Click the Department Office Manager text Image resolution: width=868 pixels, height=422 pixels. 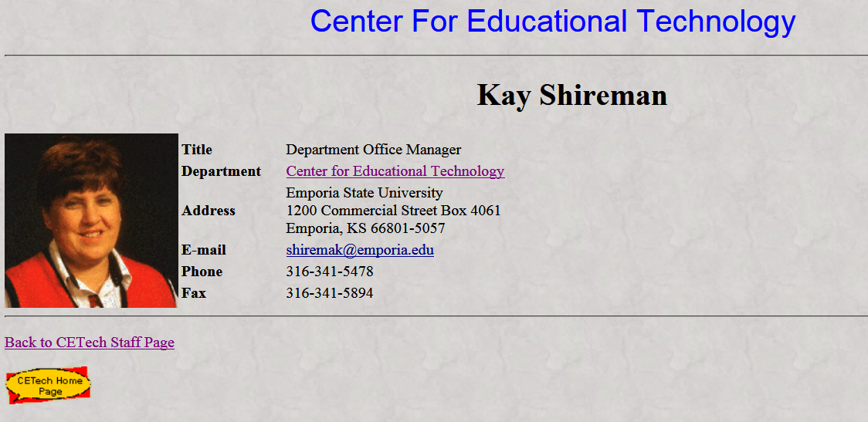click(x=374, y=150)
